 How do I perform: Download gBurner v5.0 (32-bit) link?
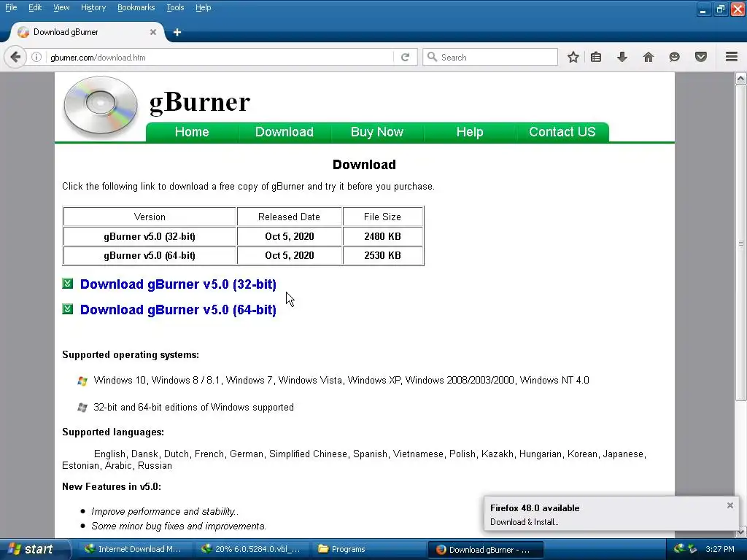coord(178,284)
